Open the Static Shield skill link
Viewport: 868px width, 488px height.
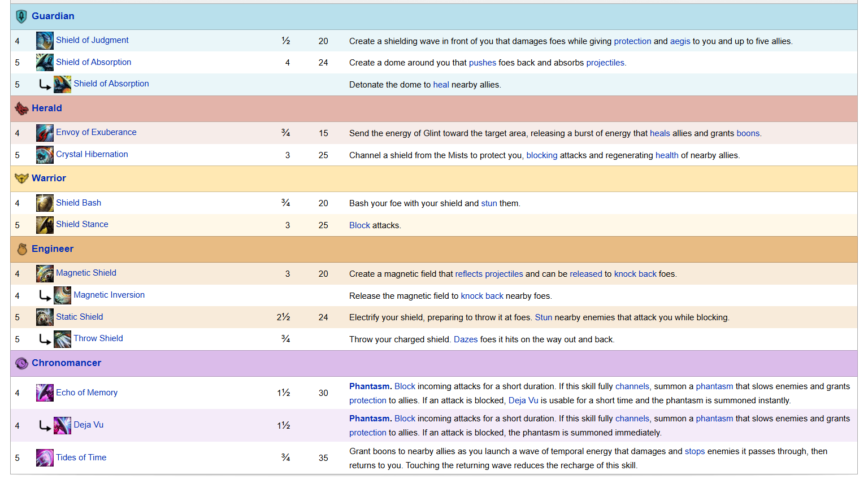[79, 317]
